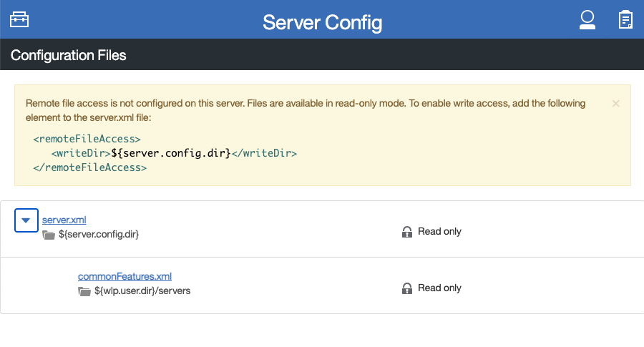This screenshot has width=644, height=347.
Task: Click the lock icon in the commonFeatures.xml row
Action: pyautogui.click(x=407, y=288)
